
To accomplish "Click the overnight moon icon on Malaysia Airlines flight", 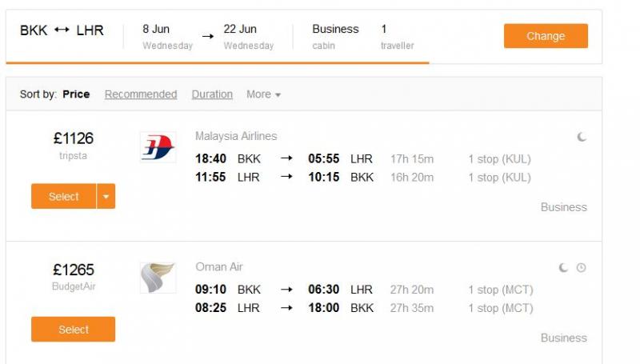I will (582, 137).
